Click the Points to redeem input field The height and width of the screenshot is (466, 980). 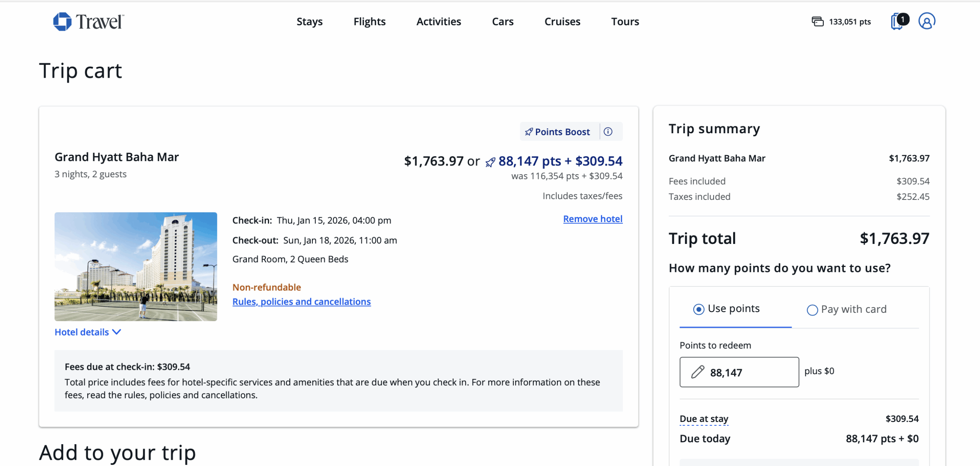coord(739,372)
